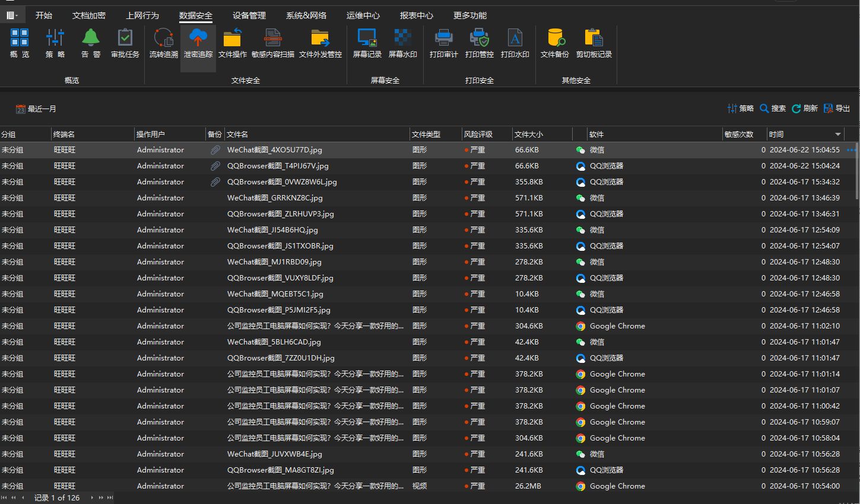Screen dimensions: 860x504
Task: Click the backup paperclip for QQBrowser截图_0VWZ8W6L.jpg
Action: tap(215, 182)
